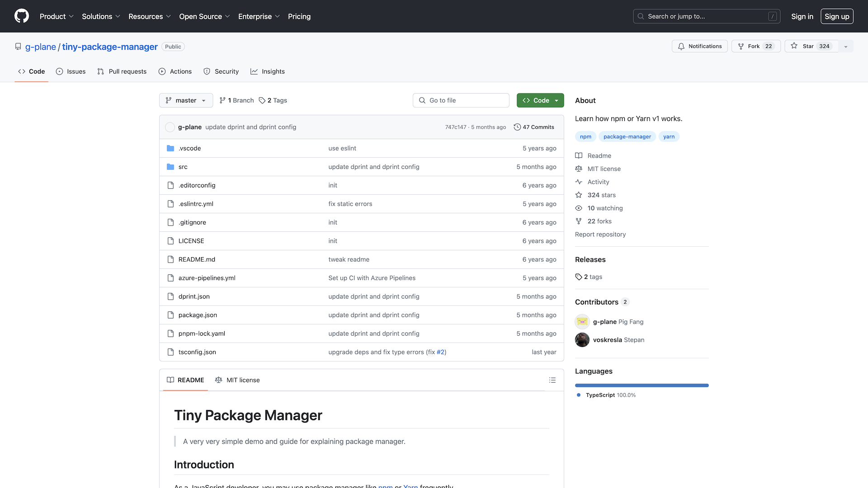Open the Security tab
Image resolution: width=868 pixels, height=488 pixels.
(221, 71)
